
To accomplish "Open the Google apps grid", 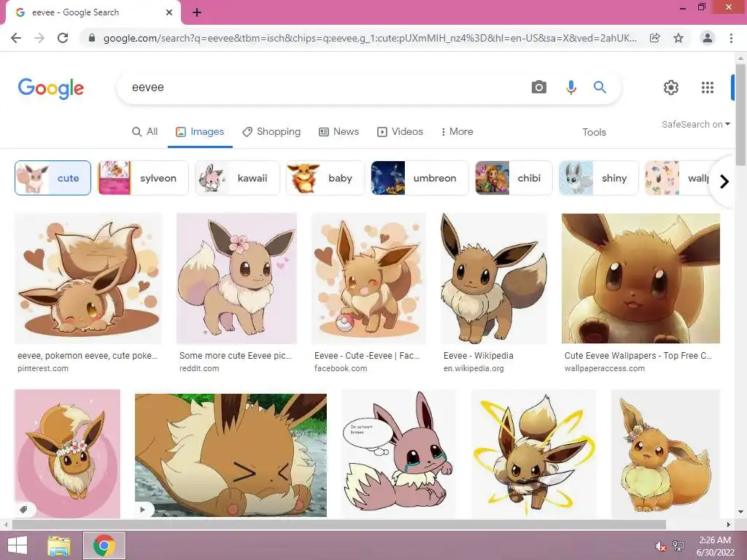I will [x=708, y=87].
